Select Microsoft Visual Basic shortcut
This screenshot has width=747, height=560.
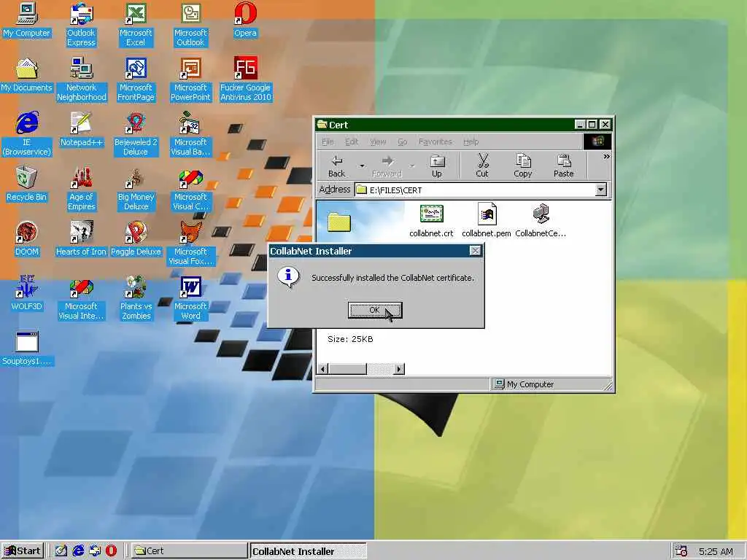pyautogui.click(x=190, y=134)
